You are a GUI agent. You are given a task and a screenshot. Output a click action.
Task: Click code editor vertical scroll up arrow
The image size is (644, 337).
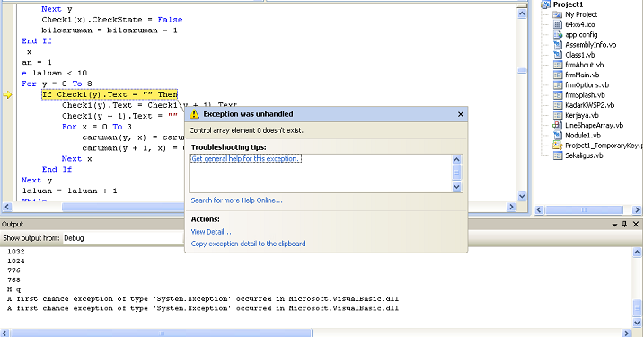coord(522,13)
